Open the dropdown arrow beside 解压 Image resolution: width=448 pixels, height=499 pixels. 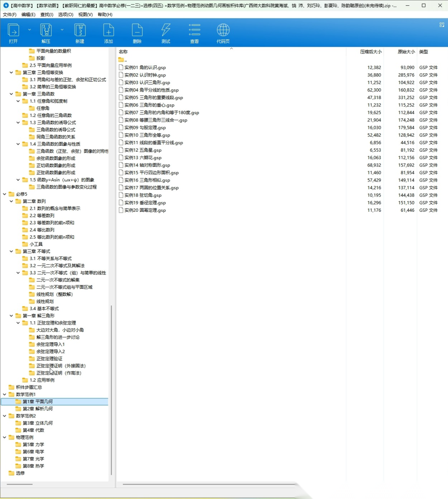[62, 30]
